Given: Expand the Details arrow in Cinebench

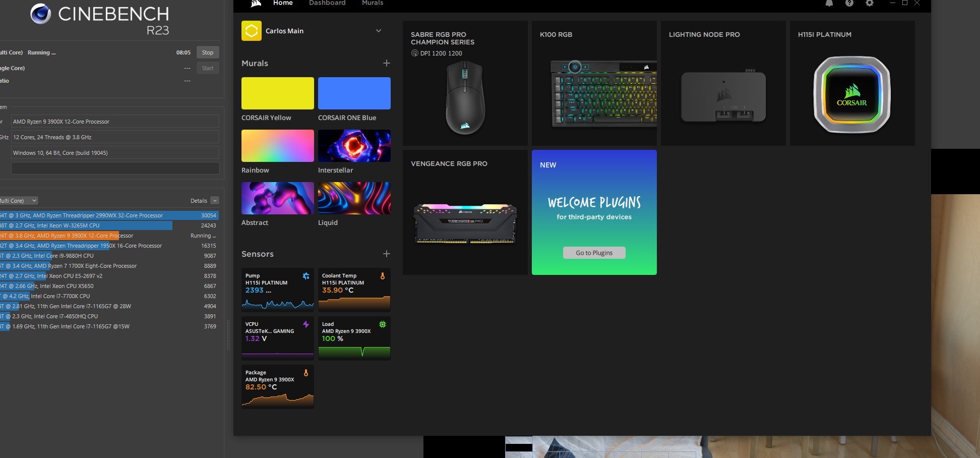Looking at the screenshot, I should click(x=215, y=201).
